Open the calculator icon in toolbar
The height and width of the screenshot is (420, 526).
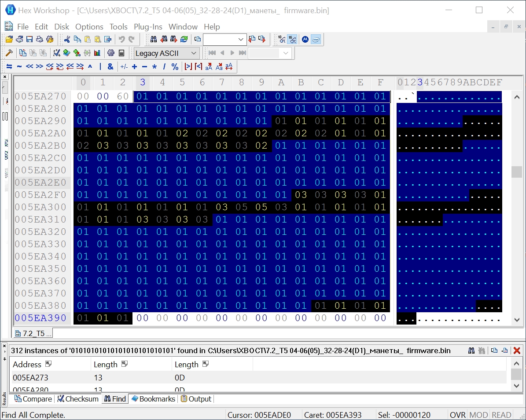tap(121, 53)
